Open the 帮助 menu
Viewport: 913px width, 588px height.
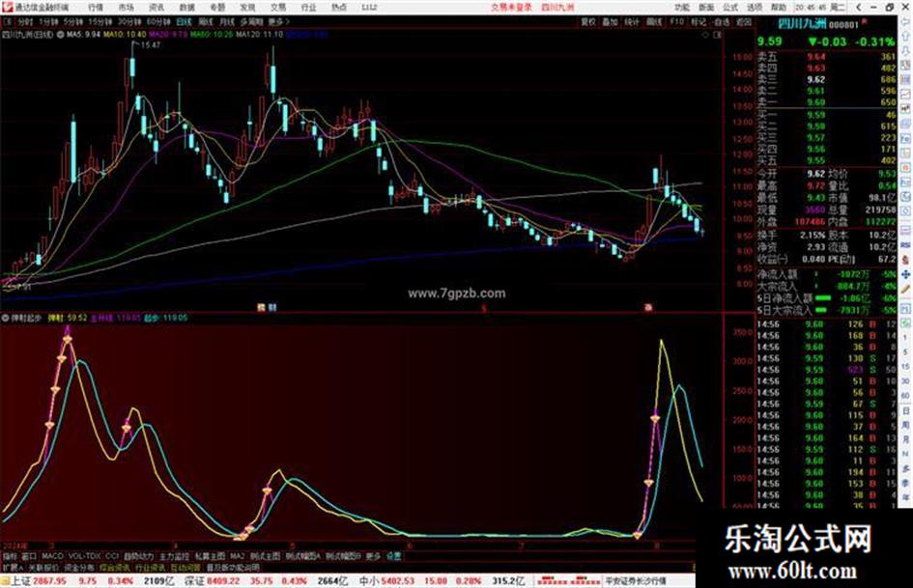(779, 8)
